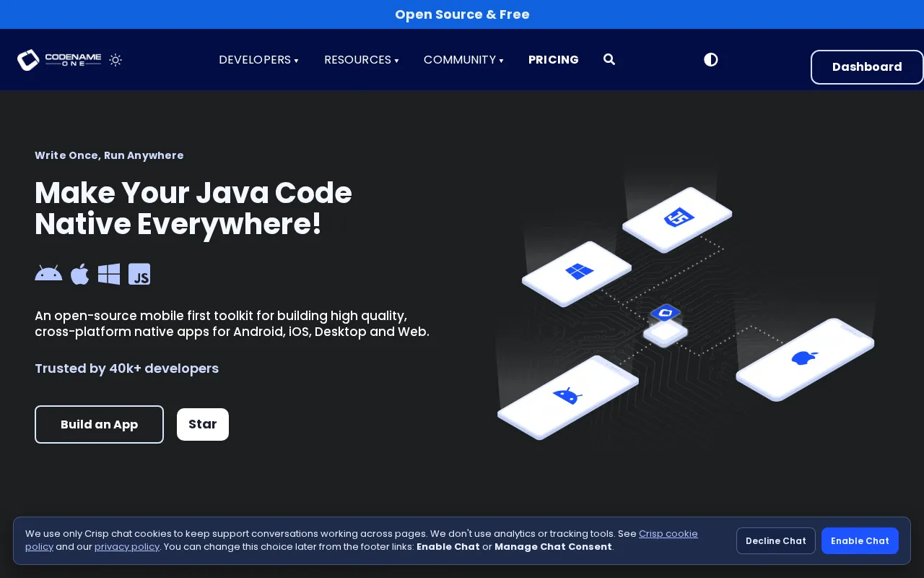Image resolution: width=924 pixels, height=578 pixels.
Task: Click the Decline Chat button
Action: (776, 540)
